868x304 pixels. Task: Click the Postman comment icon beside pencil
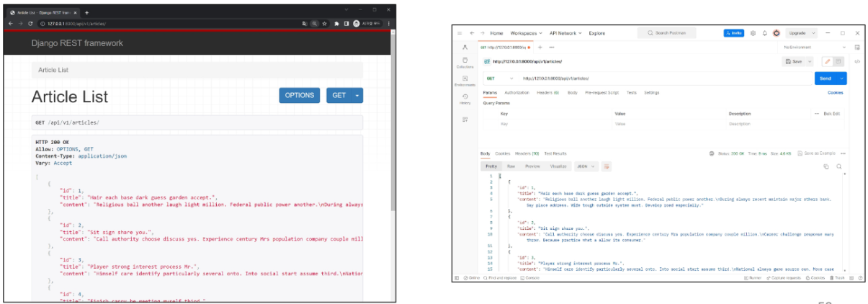[x=838, y=61]
